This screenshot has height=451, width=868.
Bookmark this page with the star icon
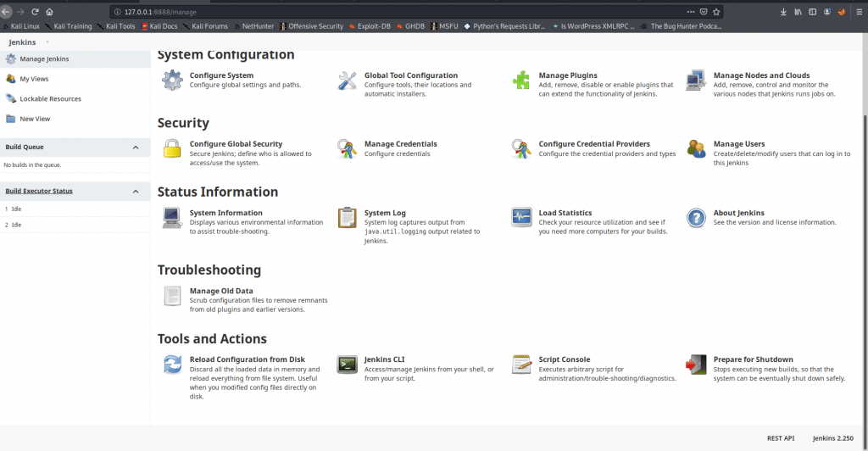click(716, 12)
